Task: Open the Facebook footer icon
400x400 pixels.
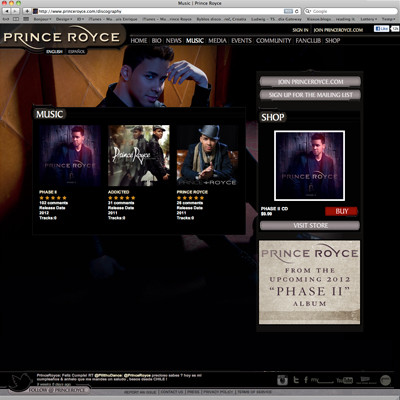Action: (306, 380)
